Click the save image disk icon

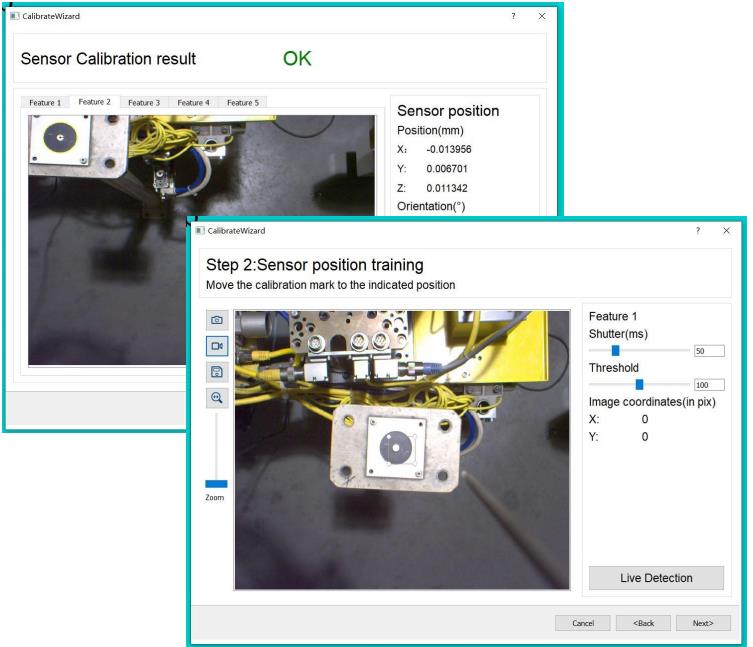pos(217,372)
